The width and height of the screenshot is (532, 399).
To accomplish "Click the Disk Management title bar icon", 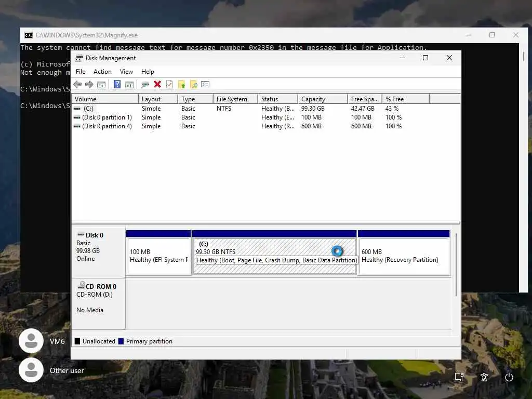I will (x=79, y=58).
